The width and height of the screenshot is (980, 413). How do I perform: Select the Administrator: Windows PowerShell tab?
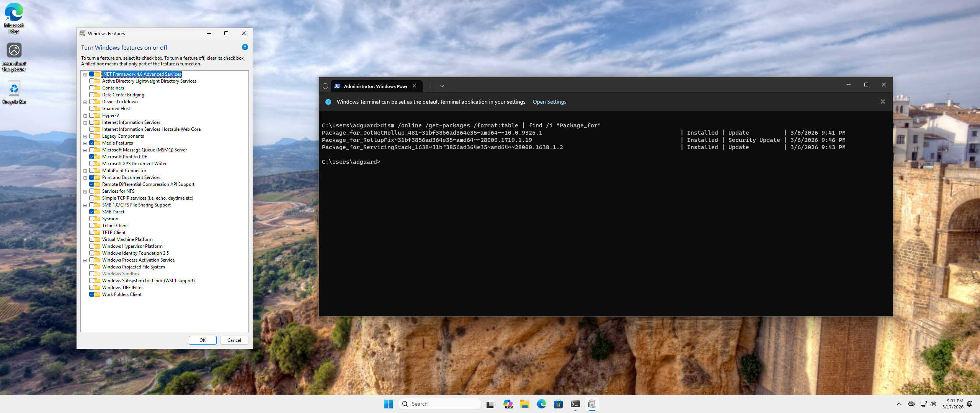click(x=375, y=86)
